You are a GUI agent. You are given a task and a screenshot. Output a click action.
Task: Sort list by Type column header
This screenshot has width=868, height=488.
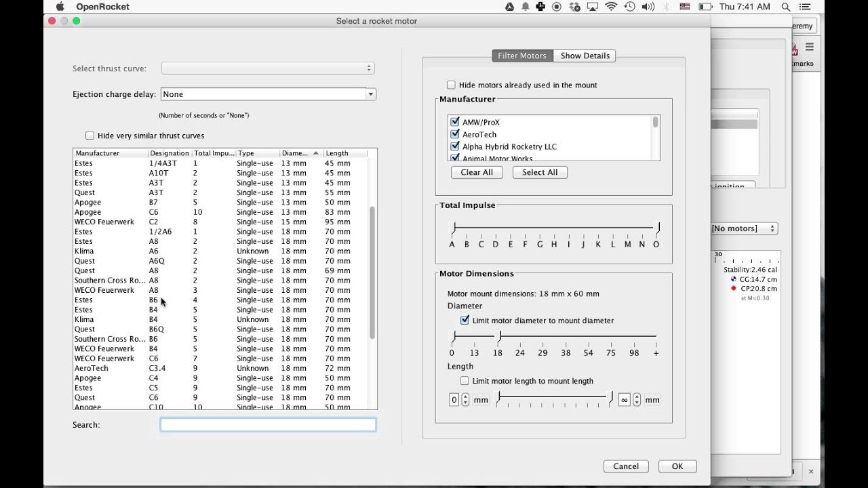pyautogui.click(x=257, y=153)
